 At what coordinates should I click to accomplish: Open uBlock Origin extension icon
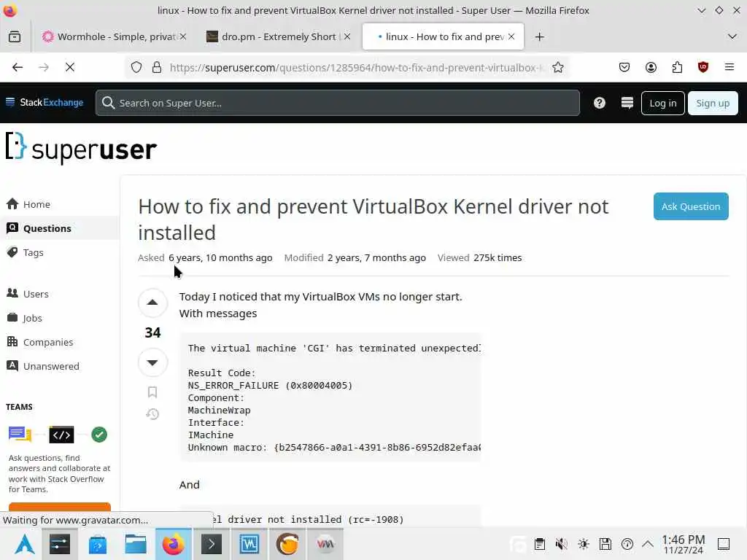(x=703, y=67)
